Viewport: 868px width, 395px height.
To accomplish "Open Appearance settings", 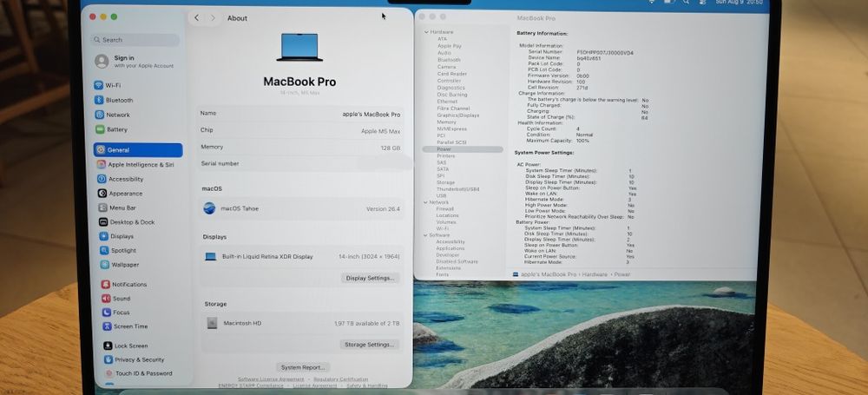I will (x=120, y=194).
